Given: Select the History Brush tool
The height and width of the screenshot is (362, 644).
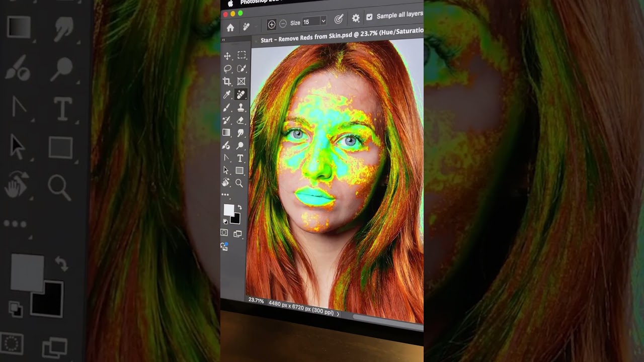Looking at the screenshot, I should (227, 120).
